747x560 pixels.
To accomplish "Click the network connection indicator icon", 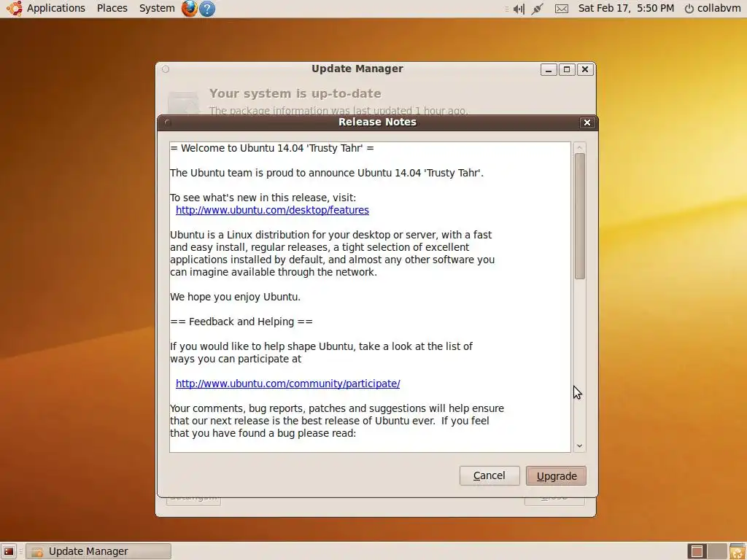I will point(538,9).
